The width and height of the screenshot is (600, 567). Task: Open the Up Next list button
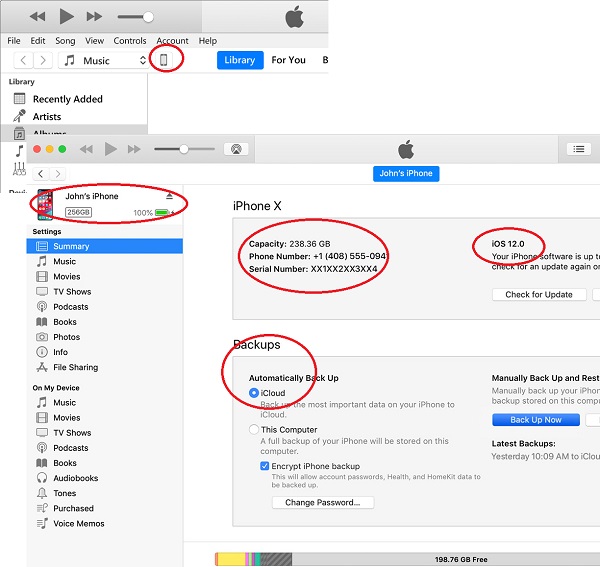pyautogui.click(x=579, y=149)
